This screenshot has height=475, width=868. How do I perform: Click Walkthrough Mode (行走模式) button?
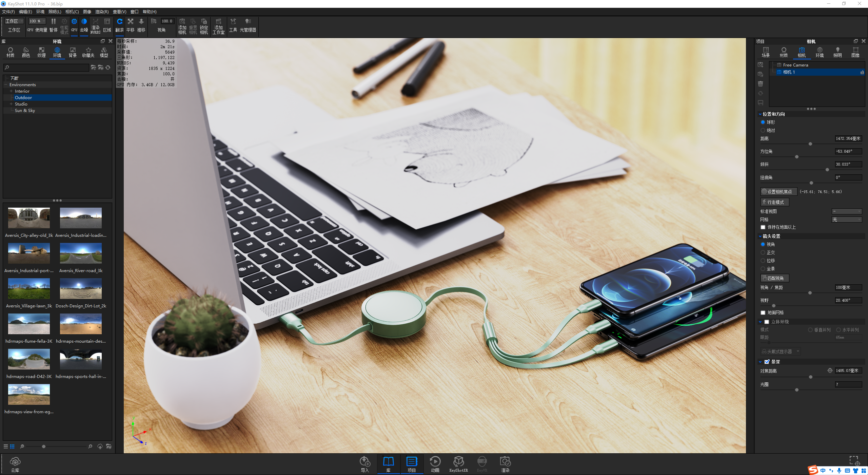point(775,202)
